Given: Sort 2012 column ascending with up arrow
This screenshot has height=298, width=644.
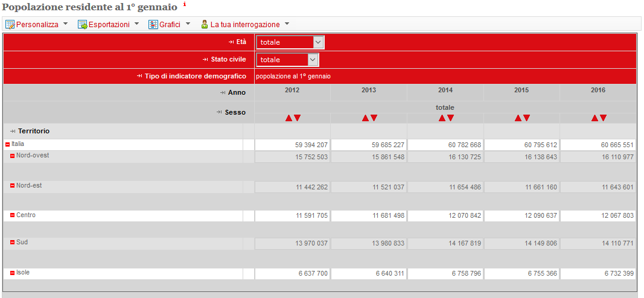Looking at the screenshot, I should pyautogui.click(x=289, y=118).
